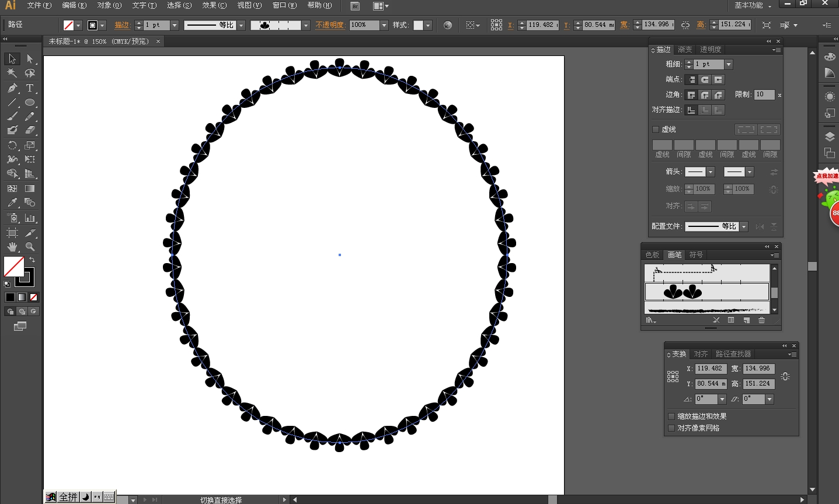Open the rotation angle dropdown in 变换 panel
839x504 pixels.
click(x=722, y=399)
